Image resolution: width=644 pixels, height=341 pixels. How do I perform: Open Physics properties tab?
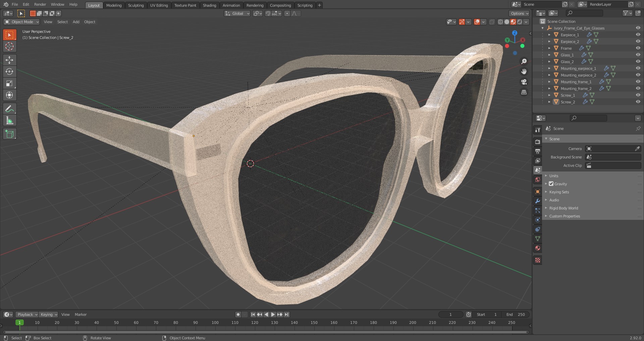(x=538, y=220)
